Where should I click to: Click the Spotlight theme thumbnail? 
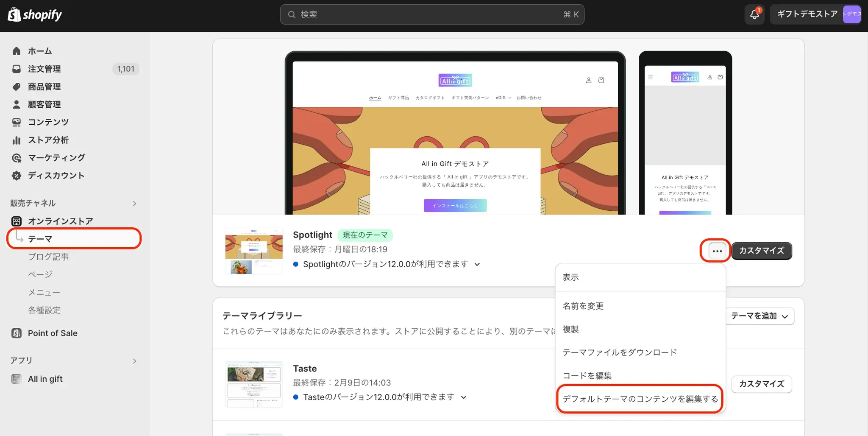pos(254,251)
